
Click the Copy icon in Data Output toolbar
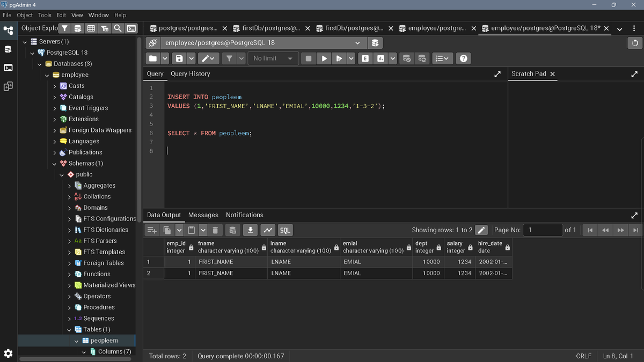tap(167, 230)
